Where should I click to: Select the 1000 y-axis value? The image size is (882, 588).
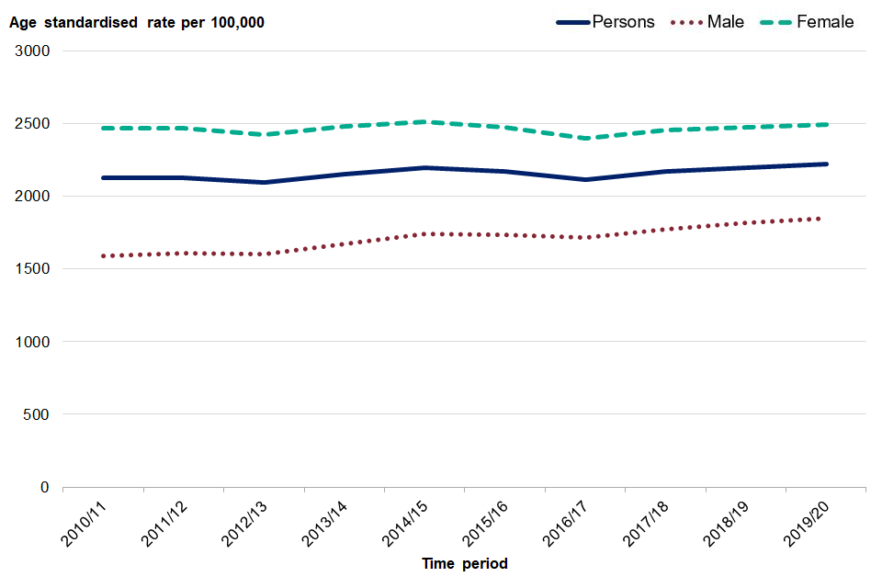pos(32,342)
